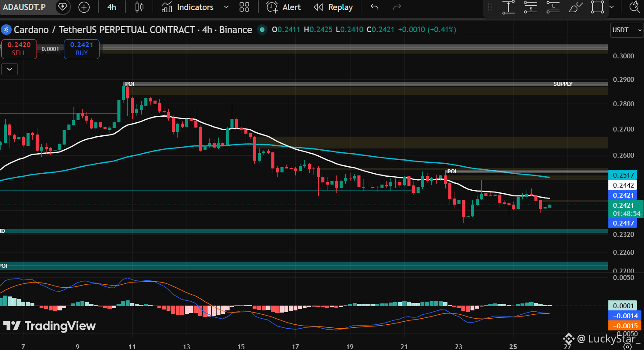
Task: Grab the drawing toolbar drag handle
Action: (x=490, y=7)
